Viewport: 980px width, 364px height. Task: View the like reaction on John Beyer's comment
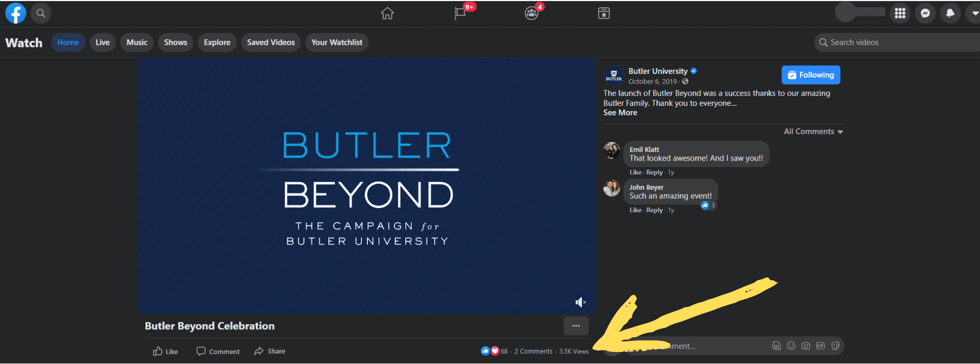coord(708,205)
